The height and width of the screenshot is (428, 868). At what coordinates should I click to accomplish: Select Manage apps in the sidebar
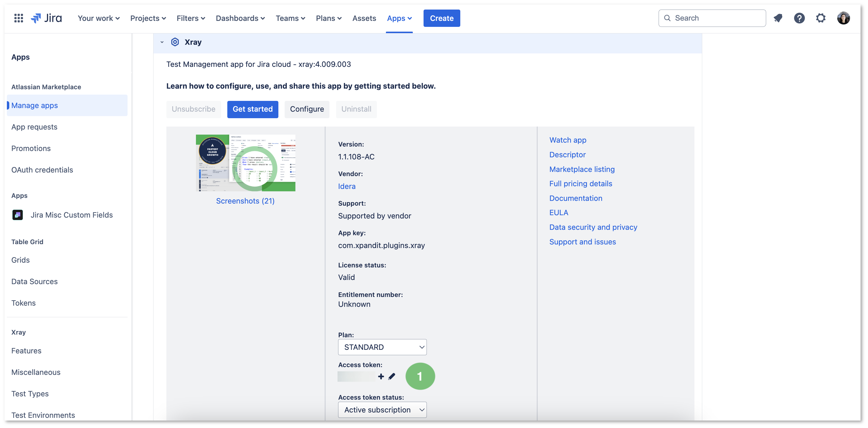click(67, 105)
